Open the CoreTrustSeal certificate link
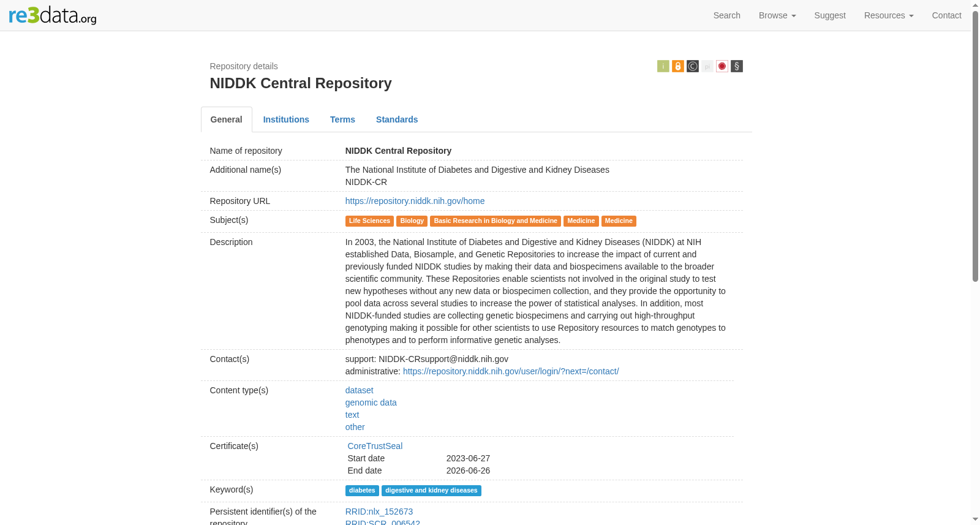The image size is (980, 525). tap(375, 446)
